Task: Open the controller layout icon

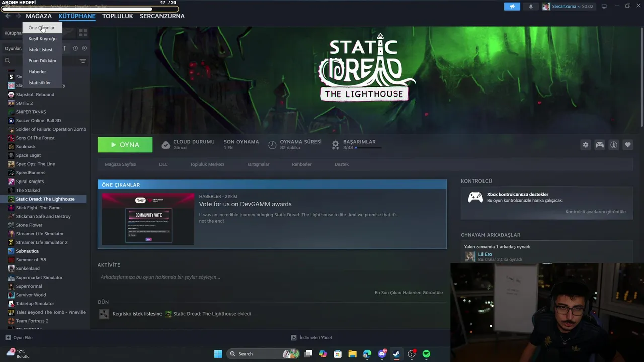Action: pos(600,145)
